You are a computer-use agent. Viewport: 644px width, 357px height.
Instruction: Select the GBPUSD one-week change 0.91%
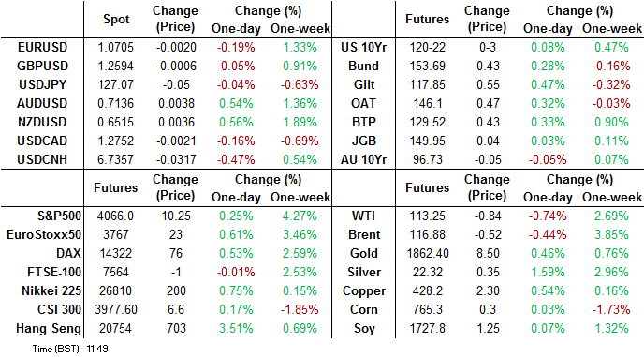(x=300, y=67)
